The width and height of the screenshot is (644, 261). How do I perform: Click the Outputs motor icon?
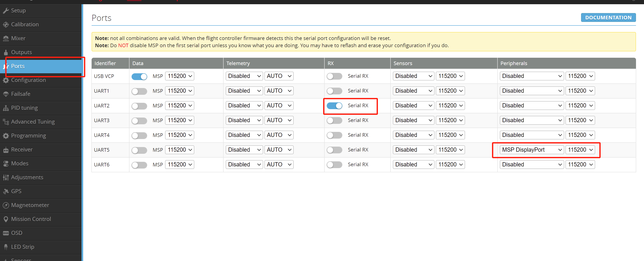(x=6, y=52)
